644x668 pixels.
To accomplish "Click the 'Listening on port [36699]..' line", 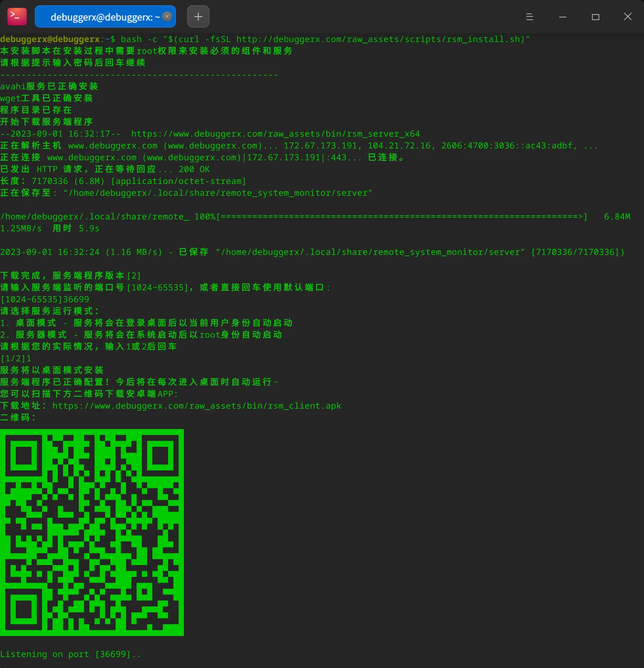I will pos(70,654).
